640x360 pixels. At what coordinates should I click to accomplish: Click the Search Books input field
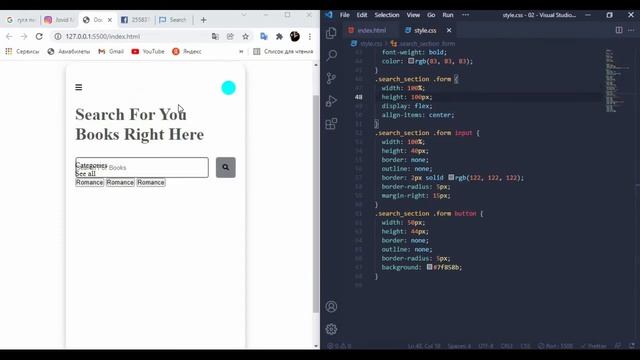point(142,167)
